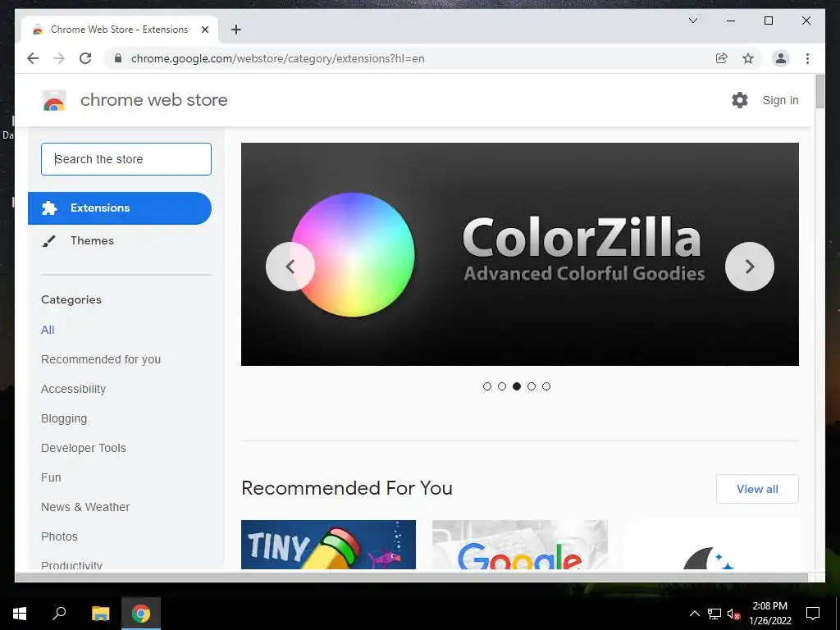
Task: Sign in to the web store
Action: coord(781,100)
